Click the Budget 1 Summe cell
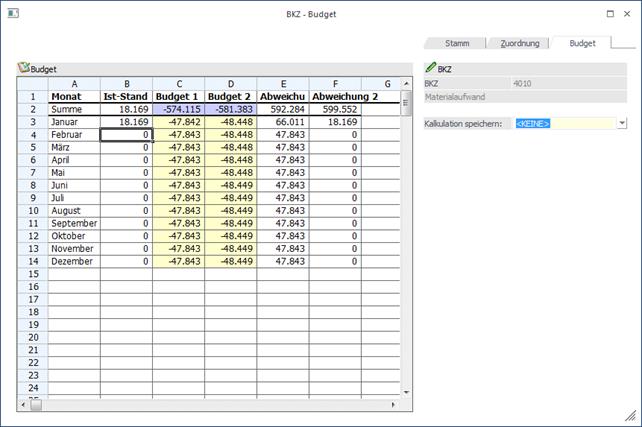This screenshot has height=427, width=642. (179, 108)
